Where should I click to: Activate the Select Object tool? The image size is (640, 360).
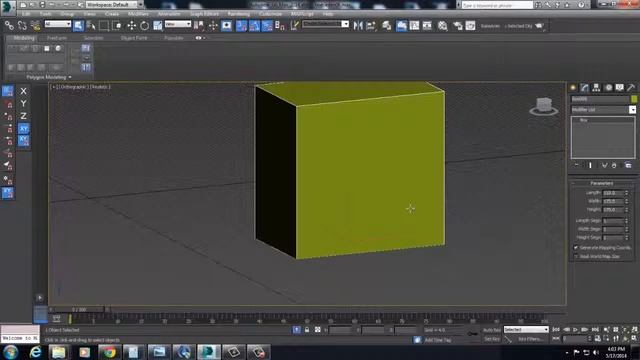(x=78, y=26)
